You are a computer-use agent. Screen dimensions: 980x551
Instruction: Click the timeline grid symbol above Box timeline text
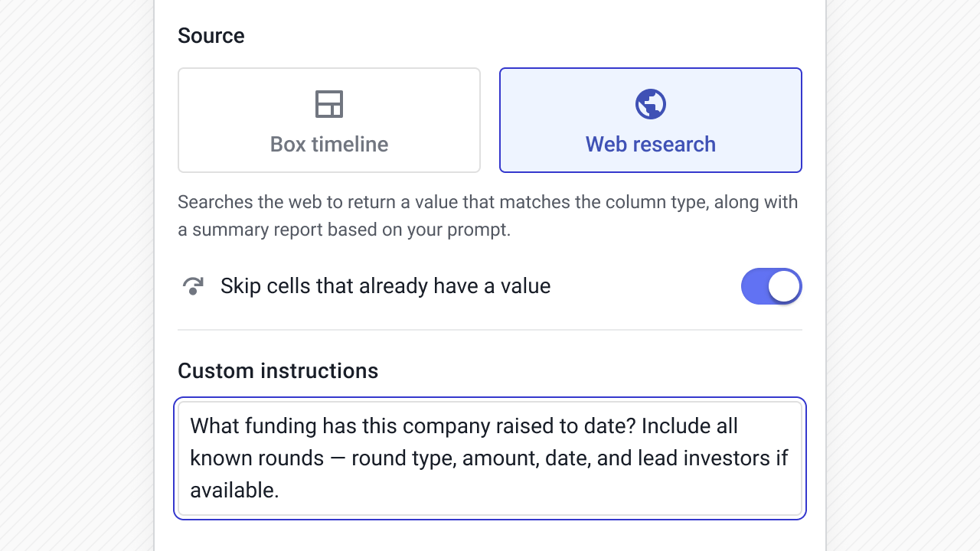click(328, 104)
